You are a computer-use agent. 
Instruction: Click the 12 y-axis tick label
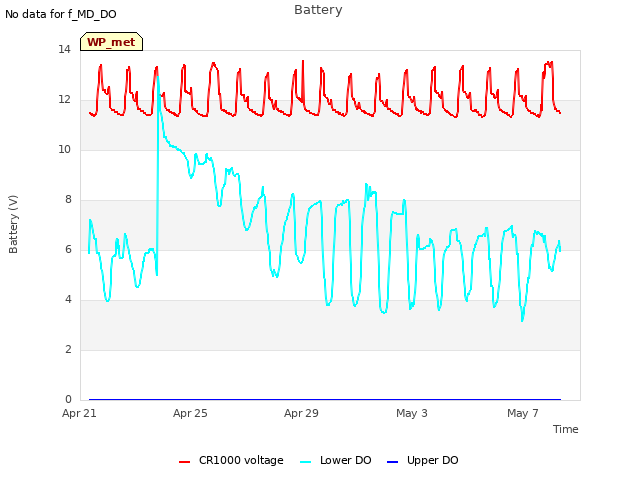(x=64, y=100)
